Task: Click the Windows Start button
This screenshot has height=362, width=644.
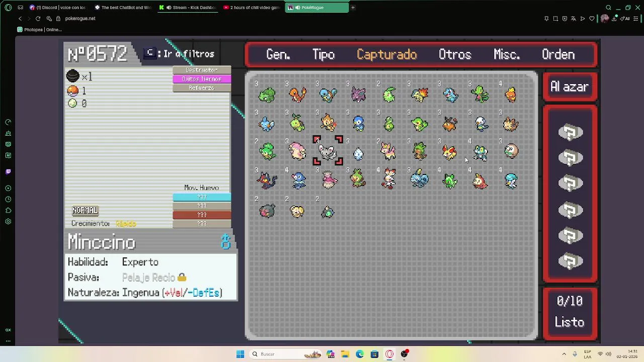Action: (240, 354)
